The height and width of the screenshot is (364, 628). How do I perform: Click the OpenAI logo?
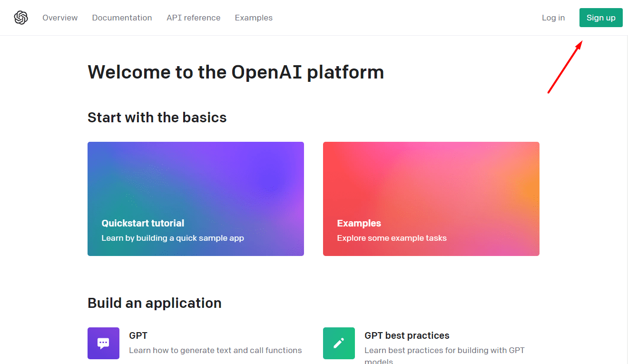(20, 17)
